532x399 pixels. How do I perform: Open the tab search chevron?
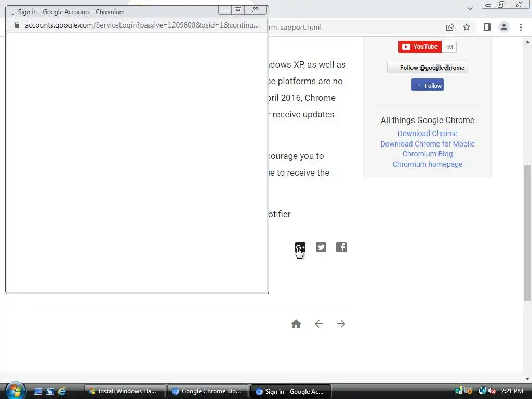pos(470,8)
